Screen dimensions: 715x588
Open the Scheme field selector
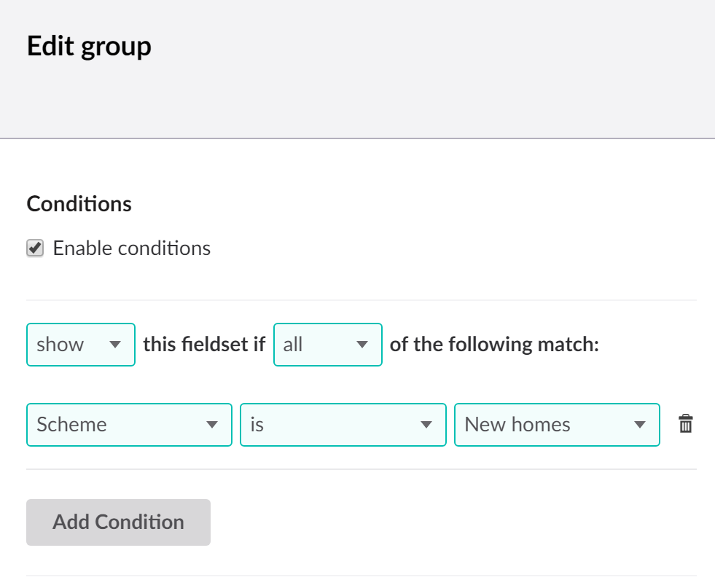(x=129, y=425)
